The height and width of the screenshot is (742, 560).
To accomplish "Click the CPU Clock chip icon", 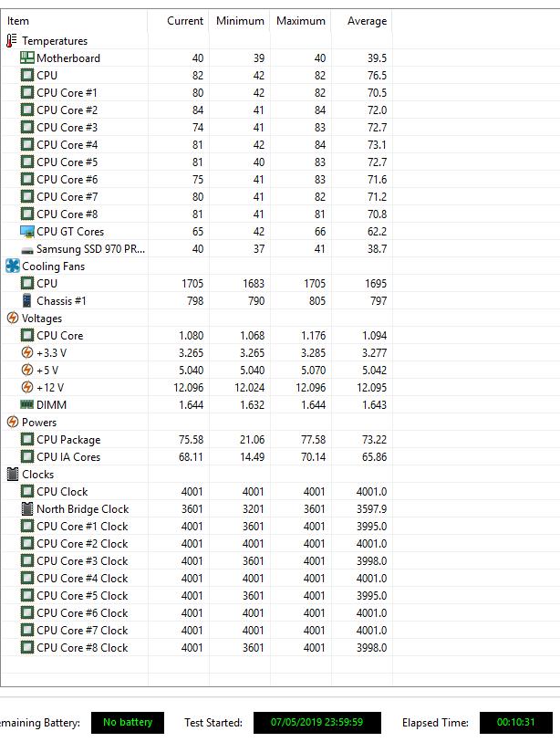I will pos(27,491).
